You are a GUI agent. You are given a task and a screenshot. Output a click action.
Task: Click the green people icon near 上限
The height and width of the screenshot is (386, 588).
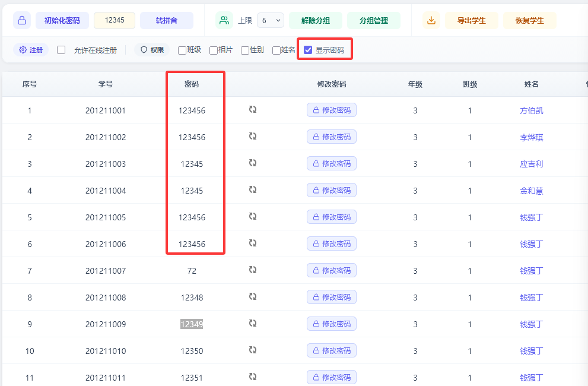224,20
